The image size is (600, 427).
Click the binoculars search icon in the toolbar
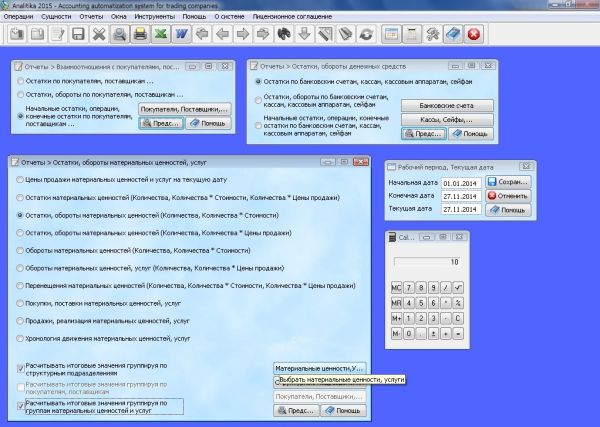[283, 35]
